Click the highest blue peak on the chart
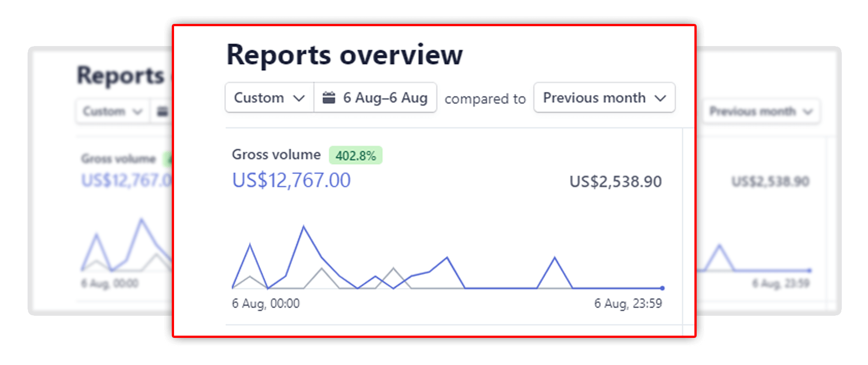This screenshot has width=868, height=365. [304, 226]
